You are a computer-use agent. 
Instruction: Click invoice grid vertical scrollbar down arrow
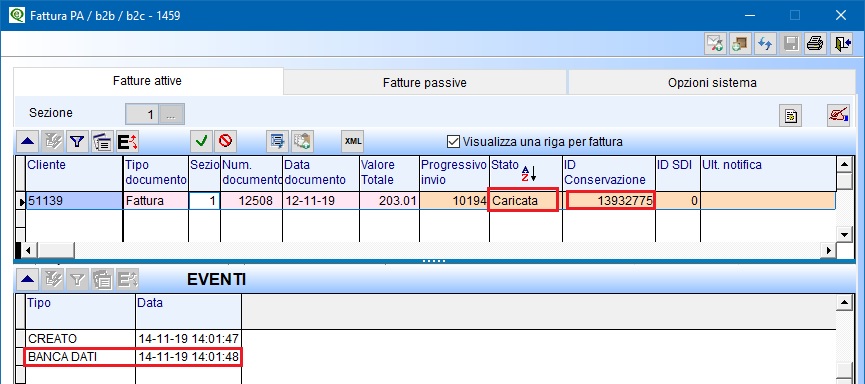844,234
